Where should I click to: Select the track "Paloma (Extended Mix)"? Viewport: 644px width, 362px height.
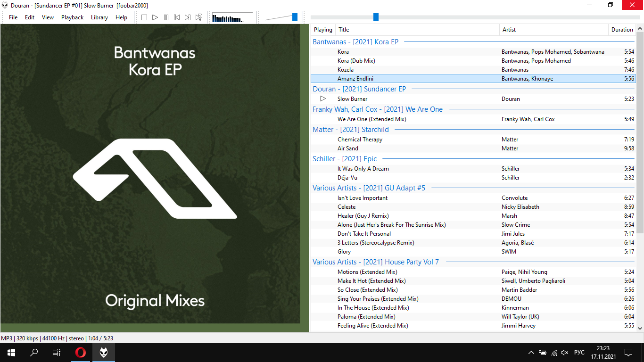(473, 317)
